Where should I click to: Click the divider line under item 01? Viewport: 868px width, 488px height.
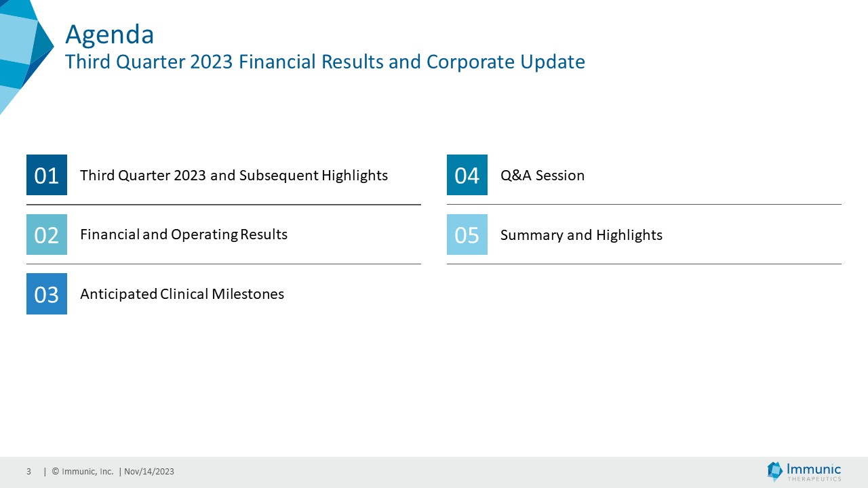(x=224, y=204)
